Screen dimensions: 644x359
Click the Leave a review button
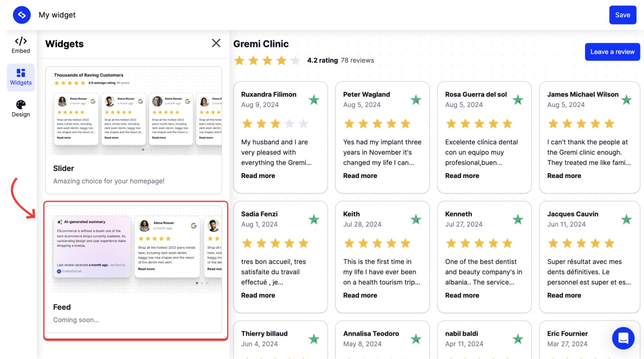pos(612,52)
